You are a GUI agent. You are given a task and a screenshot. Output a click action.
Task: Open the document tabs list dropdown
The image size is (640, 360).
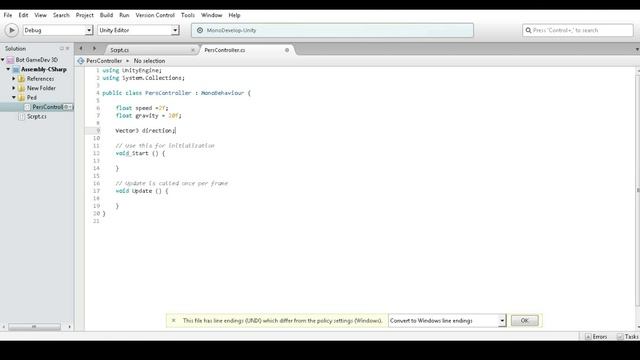637,49
